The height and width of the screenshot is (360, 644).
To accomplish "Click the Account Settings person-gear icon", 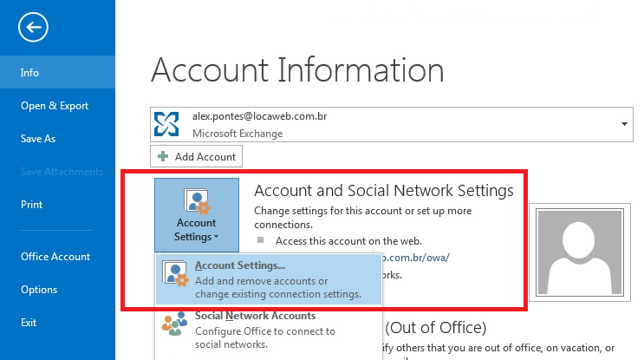I will click(x=197, y=201).
